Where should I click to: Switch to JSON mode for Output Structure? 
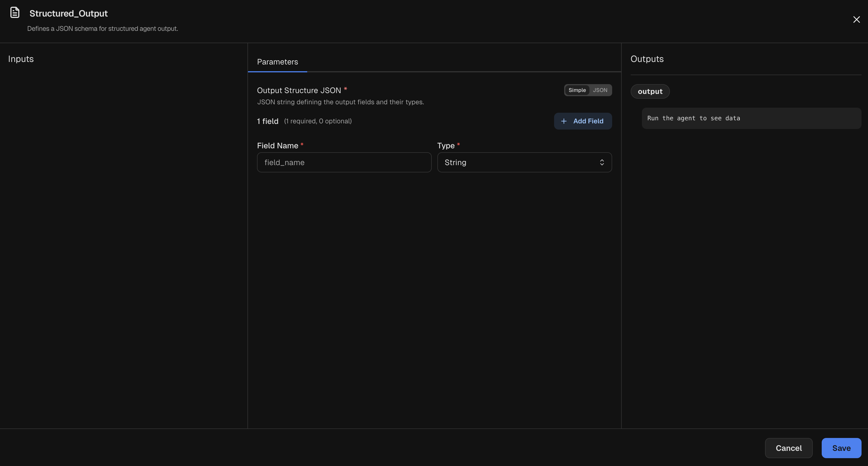600,90
